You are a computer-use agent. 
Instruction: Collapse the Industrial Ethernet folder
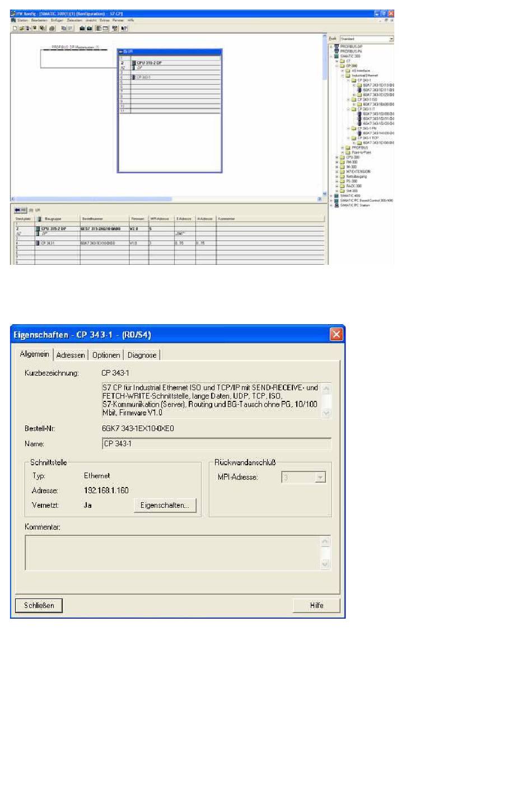click(x=343, y=76)
